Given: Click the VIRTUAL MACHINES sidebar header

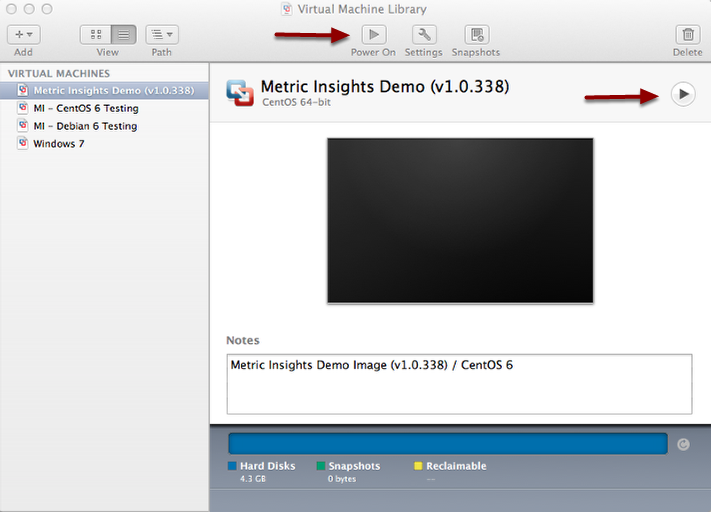Looking at the screenshot, I should click(x=59, y=73).
